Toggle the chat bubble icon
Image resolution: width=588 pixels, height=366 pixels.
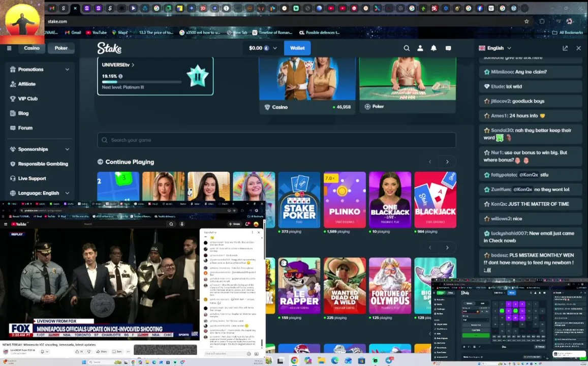(x=448, y=48)
